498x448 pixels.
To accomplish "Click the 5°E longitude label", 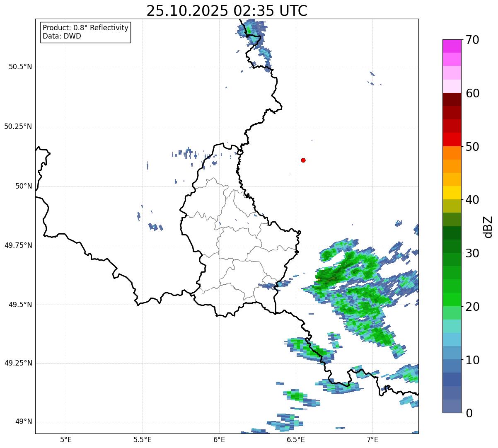I will pos(66,439).
